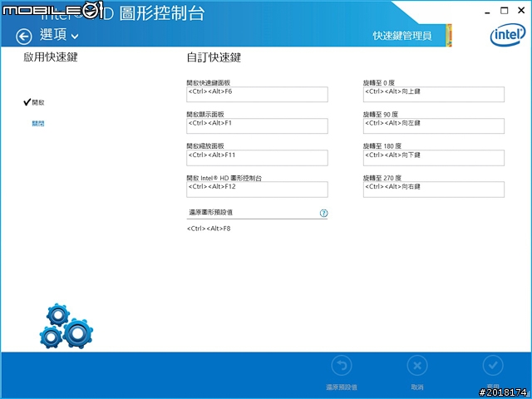Edit the 旋轉至 180 度 shortcut field
The width and height of the screenshot is (532, 399).
tap(434, 158)
